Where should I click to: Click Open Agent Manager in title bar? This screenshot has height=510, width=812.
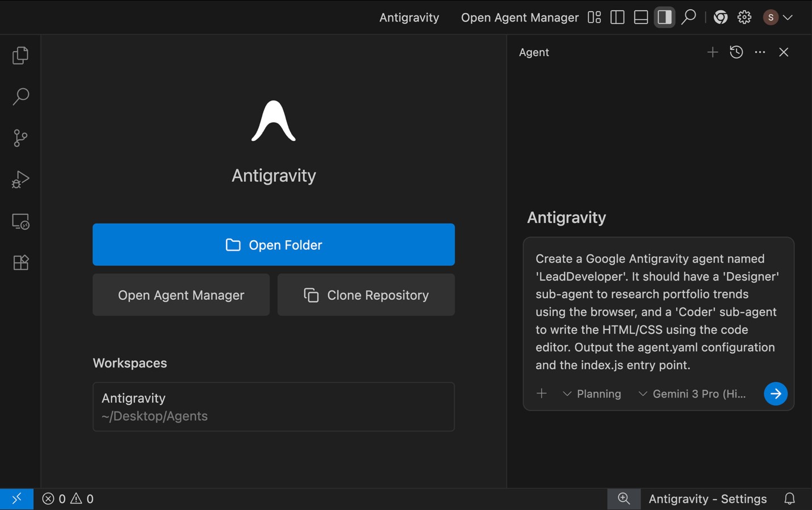coord(519,18)
